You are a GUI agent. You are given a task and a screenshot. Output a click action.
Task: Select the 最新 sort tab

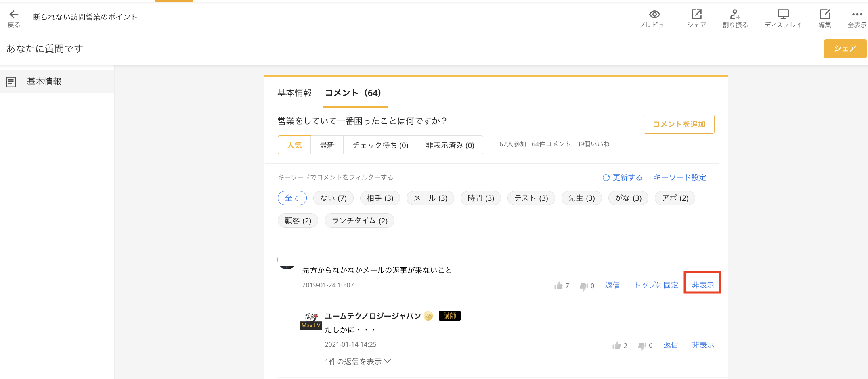327,145
